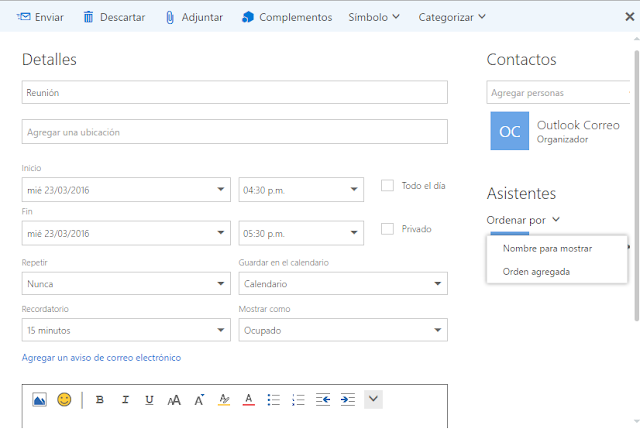The width and height of the screenshot is (640, 432).
Task: Open the 05:30 p.m. end time dropdown
Action: tap(301, 233)
